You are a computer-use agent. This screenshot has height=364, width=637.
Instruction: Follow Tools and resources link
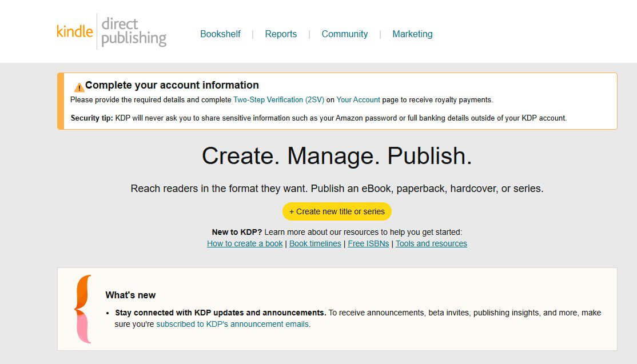431,243
